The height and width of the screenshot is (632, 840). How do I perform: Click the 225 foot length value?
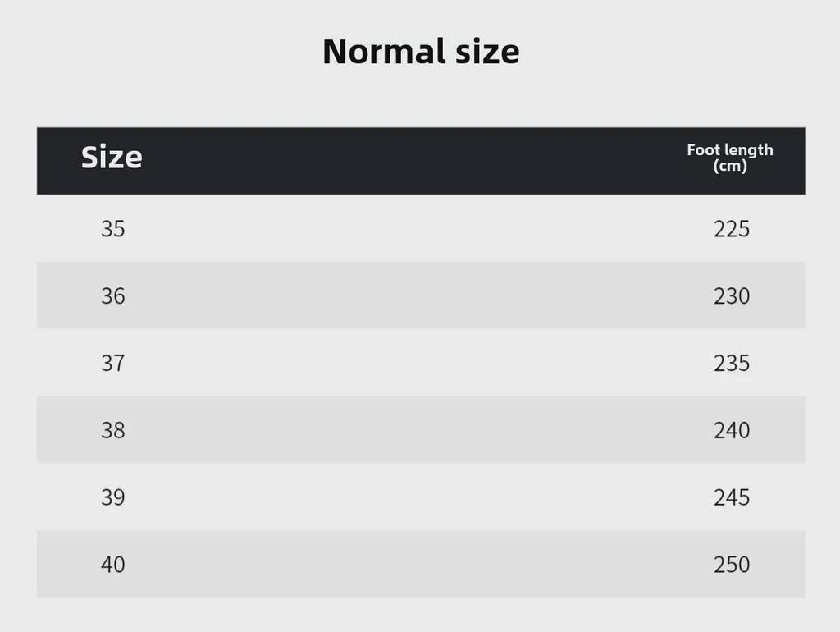[x=732, y=228]
